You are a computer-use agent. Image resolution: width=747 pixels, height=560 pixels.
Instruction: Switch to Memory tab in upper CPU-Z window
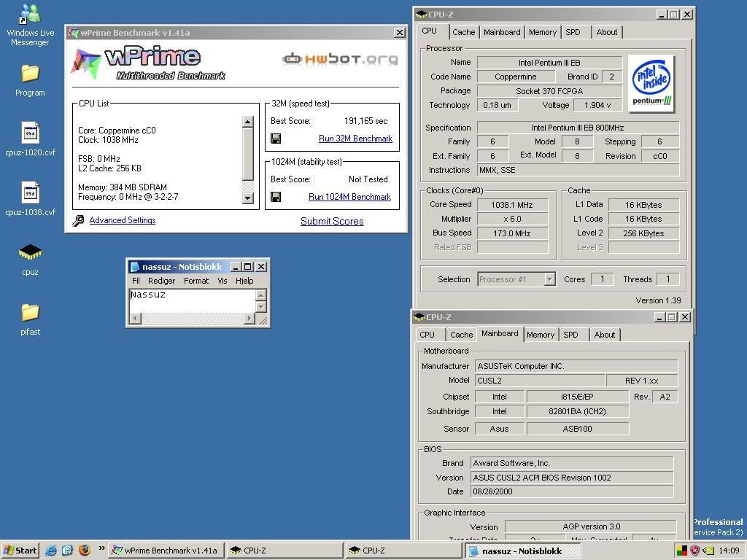(x=543, y=32)
